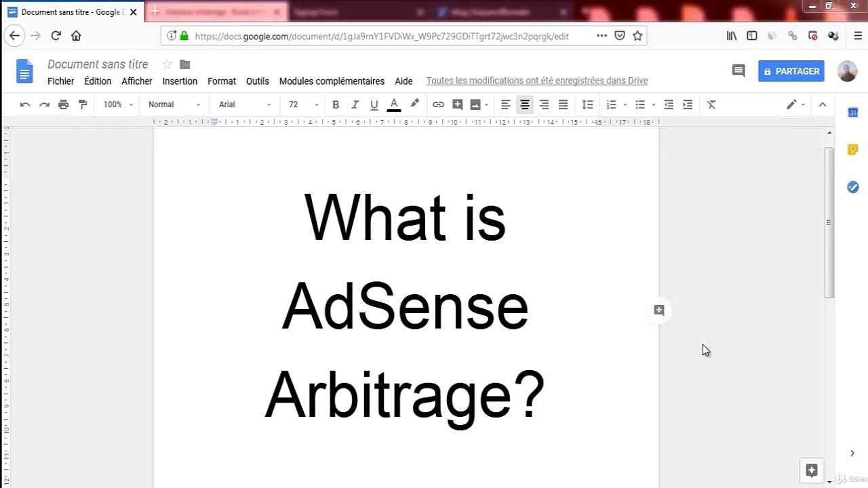868x488 pixels.
Task: Open the text color picker
Action: (393, 104)
